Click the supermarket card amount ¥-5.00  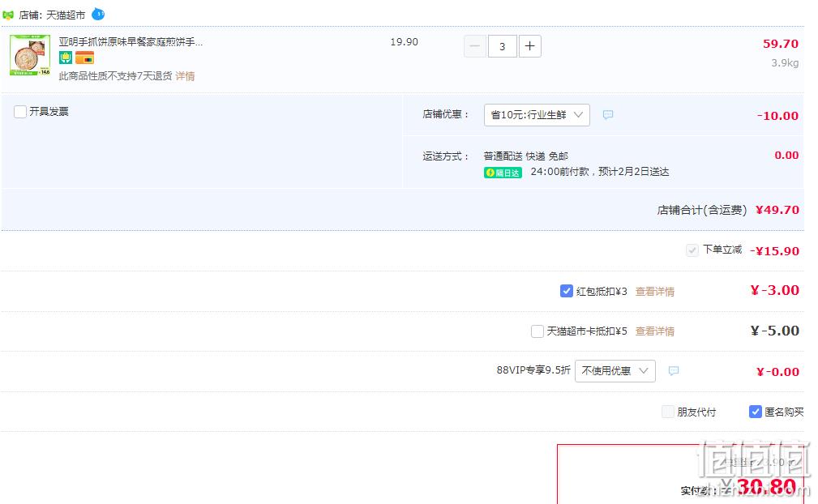pos(775,331)
